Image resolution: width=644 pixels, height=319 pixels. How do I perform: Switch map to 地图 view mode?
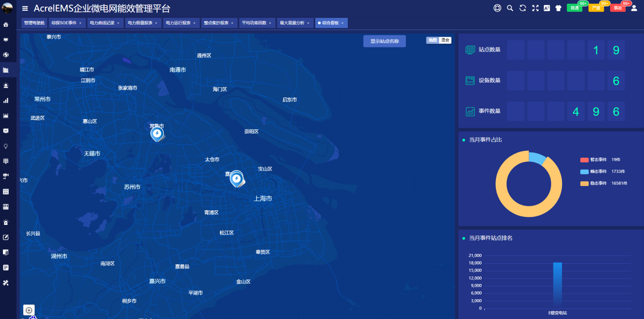pos(432,40)
